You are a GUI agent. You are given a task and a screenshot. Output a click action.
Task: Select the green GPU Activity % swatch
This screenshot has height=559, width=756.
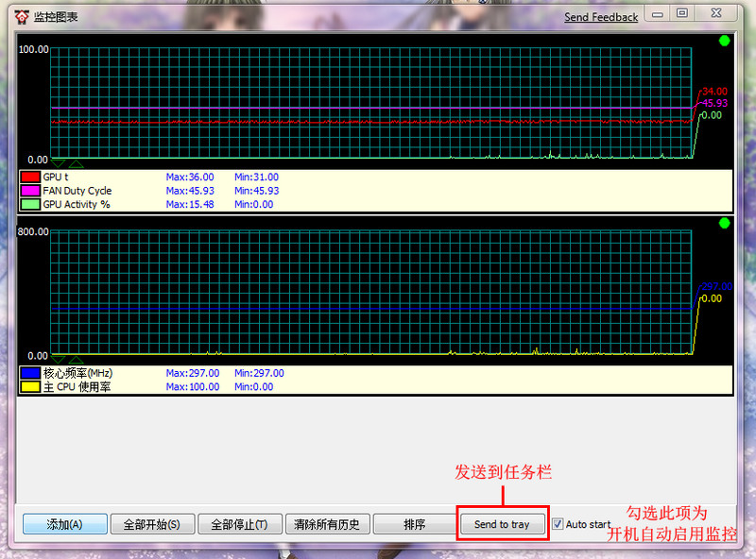coord(30,204)
